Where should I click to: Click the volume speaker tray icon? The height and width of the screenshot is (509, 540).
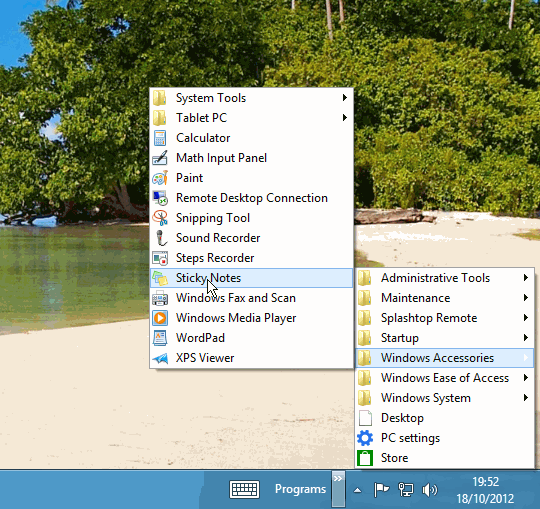pos(429,489)
